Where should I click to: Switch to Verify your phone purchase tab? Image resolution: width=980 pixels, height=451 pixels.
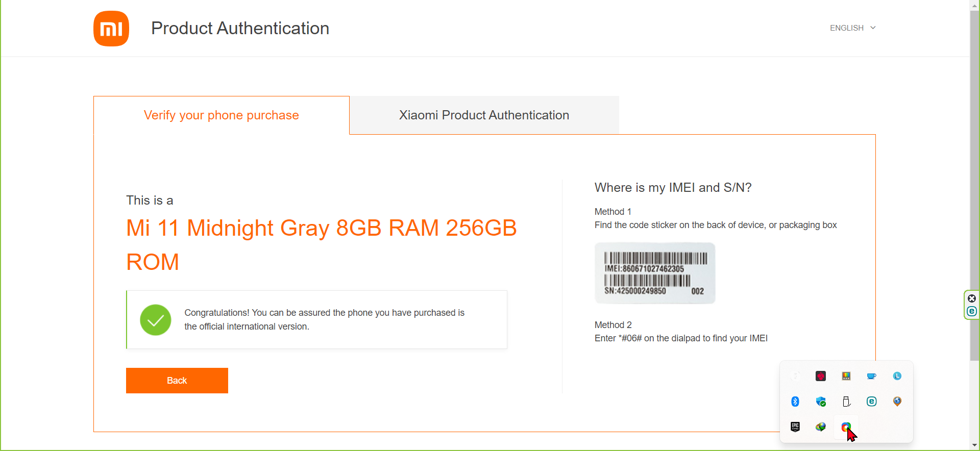tap(222, 115)
